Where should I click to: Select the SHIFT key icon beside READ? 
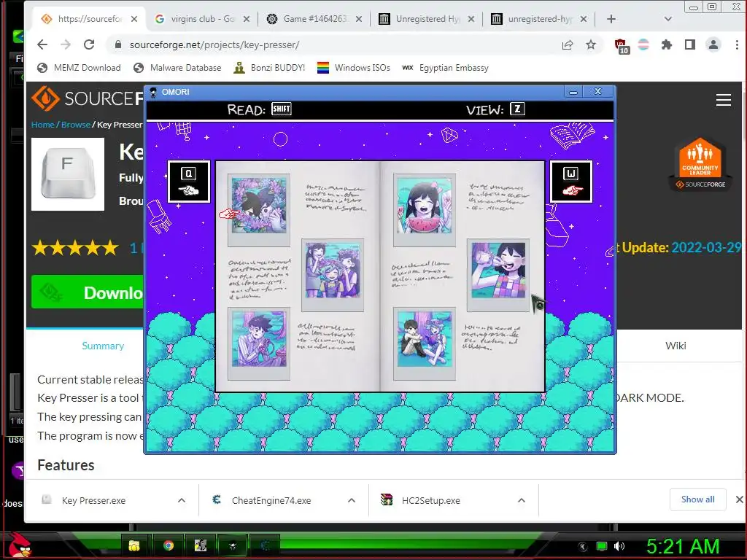[282, 109]
